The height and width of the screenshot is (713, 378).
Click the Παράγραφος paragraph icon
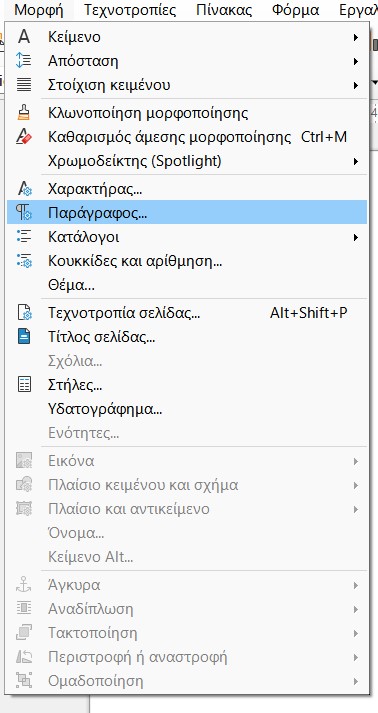point(24,212)
